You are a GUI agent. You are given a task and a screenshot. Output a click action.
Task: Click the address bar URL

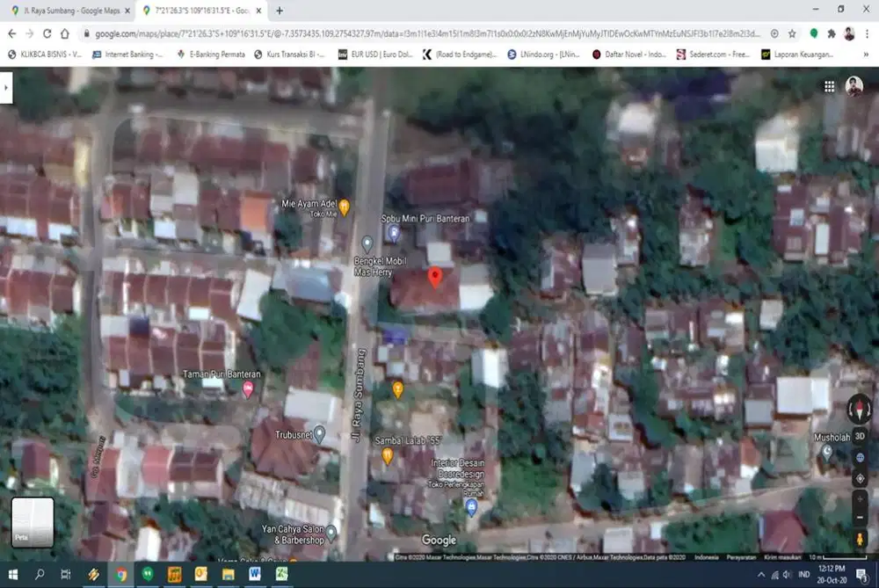(427, 33)
